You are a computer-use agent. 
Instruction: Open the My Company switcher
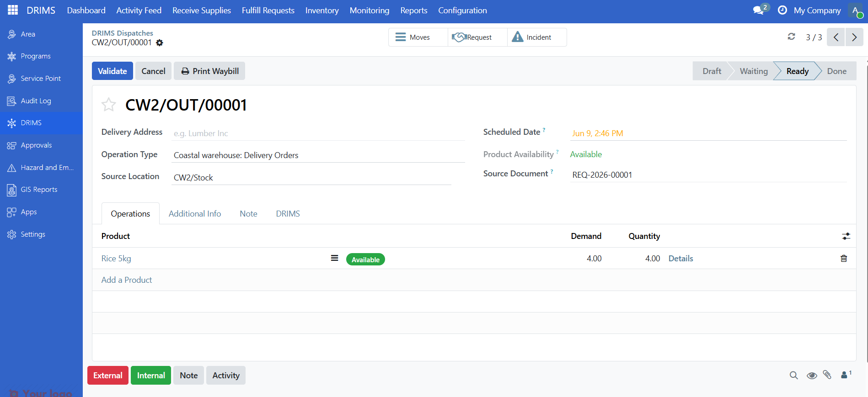[817, 10]
